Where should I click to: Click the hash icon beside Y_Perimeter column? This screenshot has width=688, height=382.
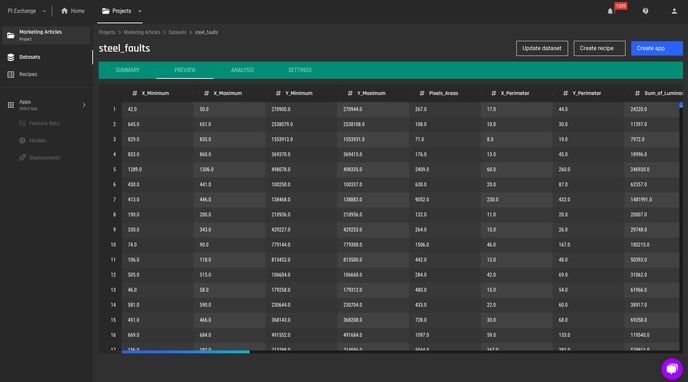pos(566,93)
